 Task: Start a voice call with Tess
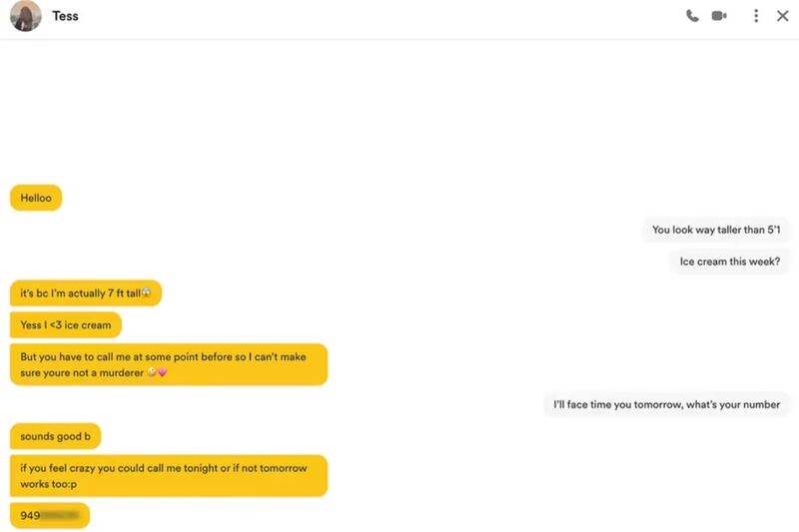pyautogui.click(x=692, y=16)
